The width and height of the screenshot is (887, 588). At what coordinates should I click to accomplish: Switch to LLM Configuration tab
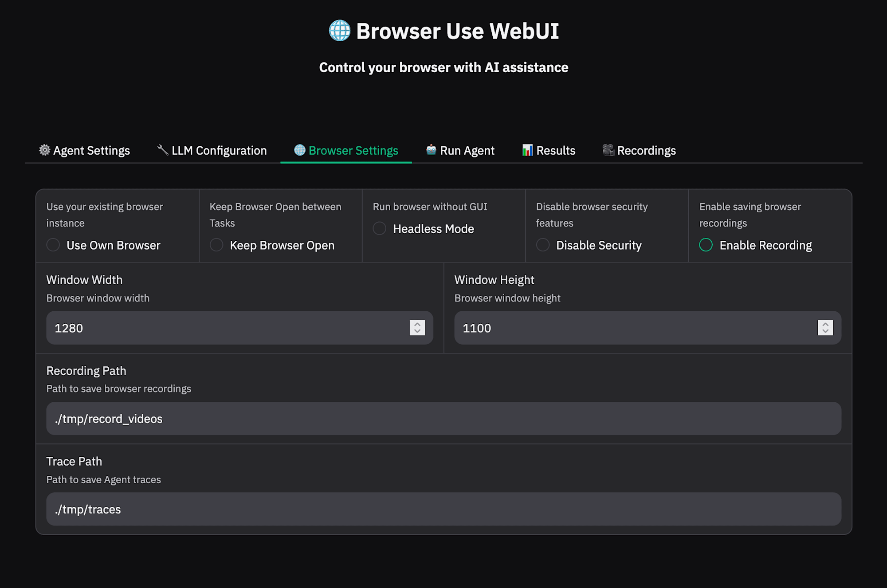click(212, 150)
